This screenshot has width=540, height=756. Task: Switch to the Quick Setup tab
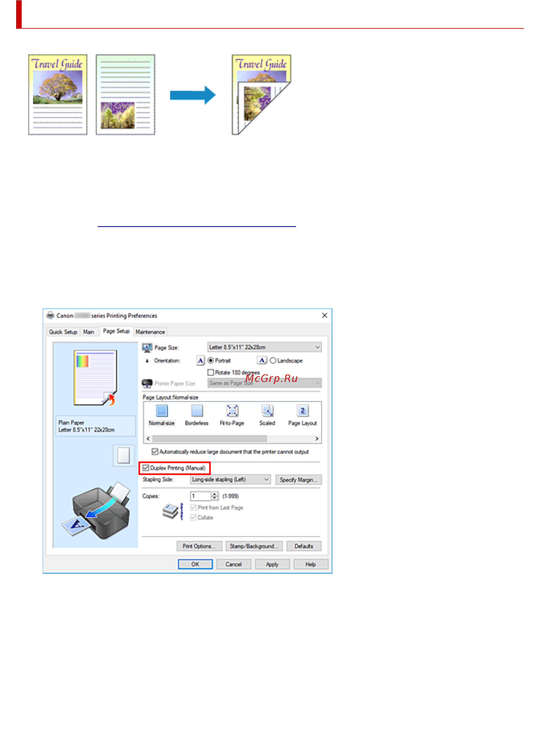point(63,332)
